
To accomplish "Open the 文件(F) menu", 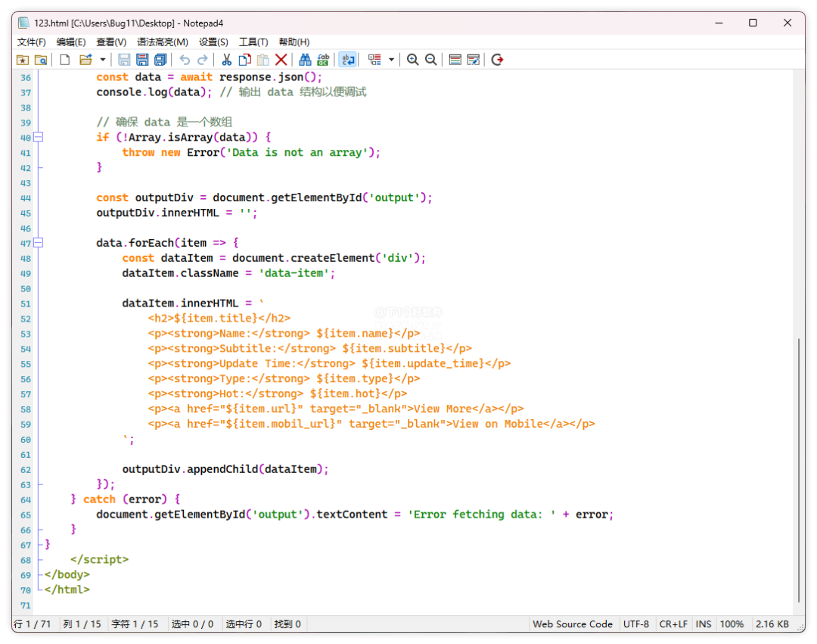I will coord(31,42).
